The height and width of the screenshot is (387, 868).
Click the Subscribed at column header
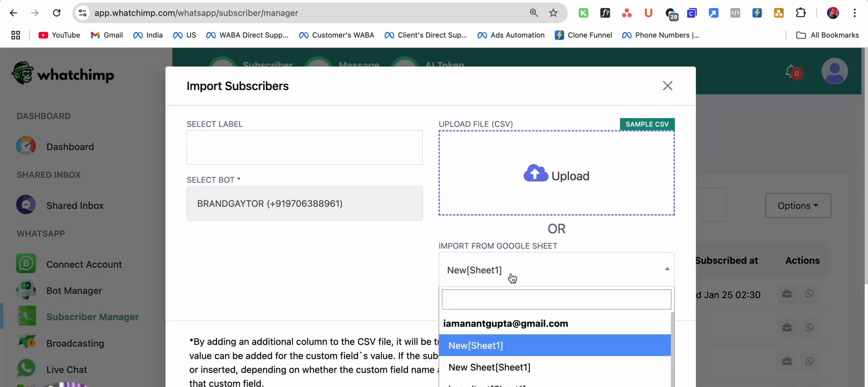(x=726, y=260)
